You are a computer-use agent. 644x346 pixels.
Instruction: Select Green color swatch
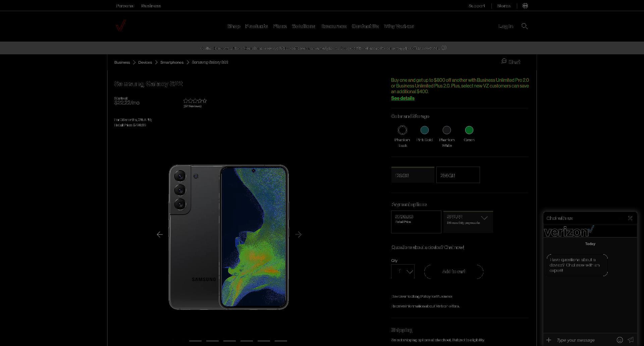click(469, 130)
